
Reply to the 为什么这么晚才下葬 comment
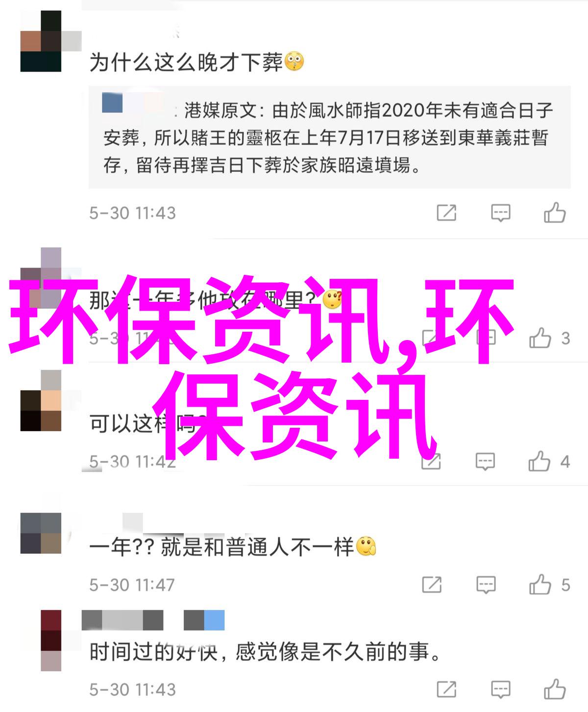[500, 213]
